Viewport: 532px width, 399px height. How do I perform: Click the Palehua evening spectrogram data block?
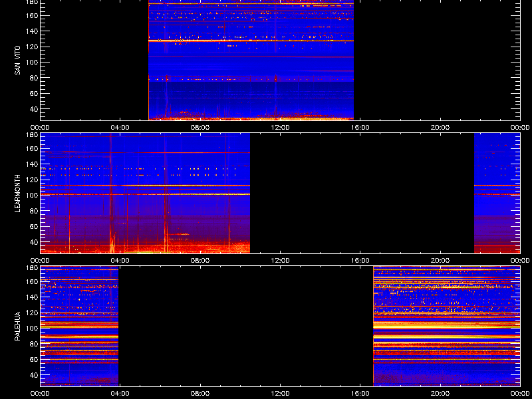pos(446,326)
